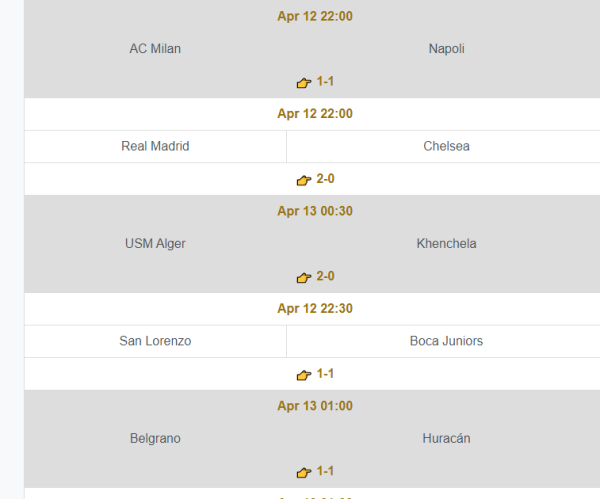Click pointing hand icon for AC Milan match
Image resolution: width=600 pixels, height=499 pixels.
[304, 83]
